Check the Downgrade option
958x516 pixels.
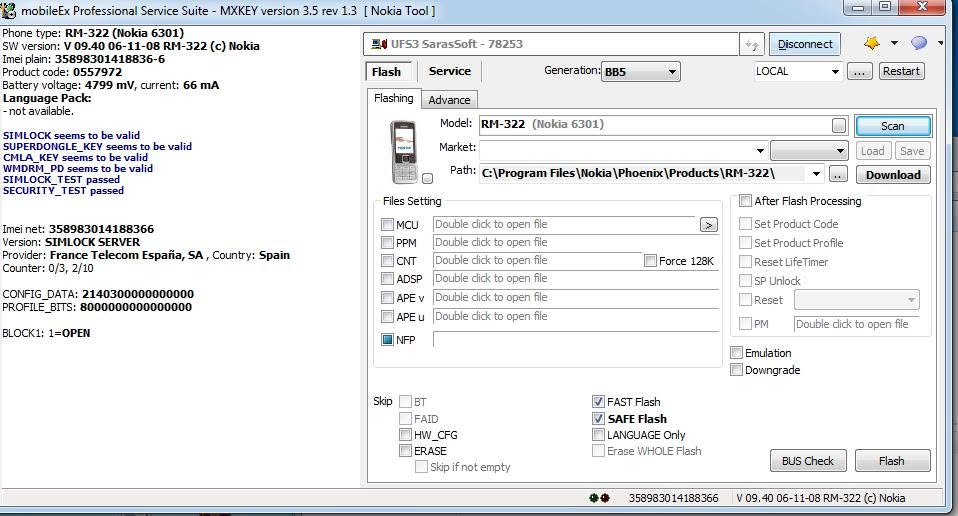pos(737,370)
